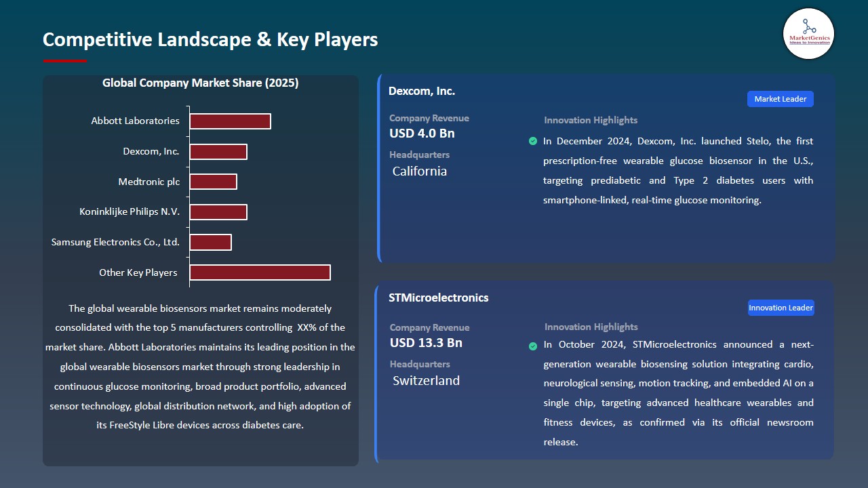Click the market consolidation summary paragraph

point(201,367)
